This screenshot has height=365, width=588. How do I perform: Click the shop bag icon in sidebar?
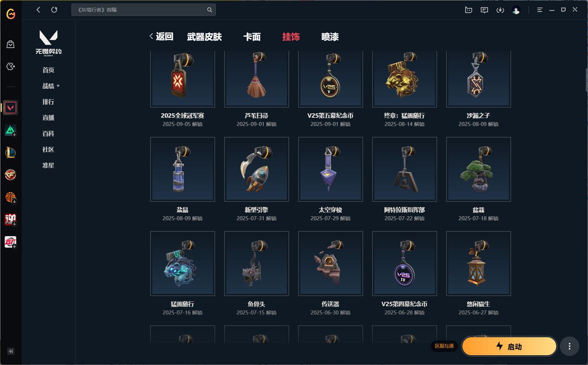tap(10, 44)
